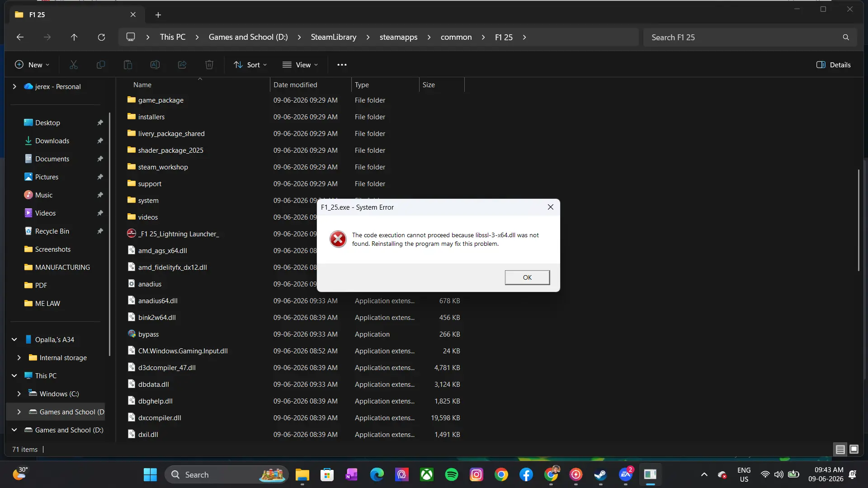Delete the selected item
Viewport: 868px width, 488px height.
click(209, 65)
